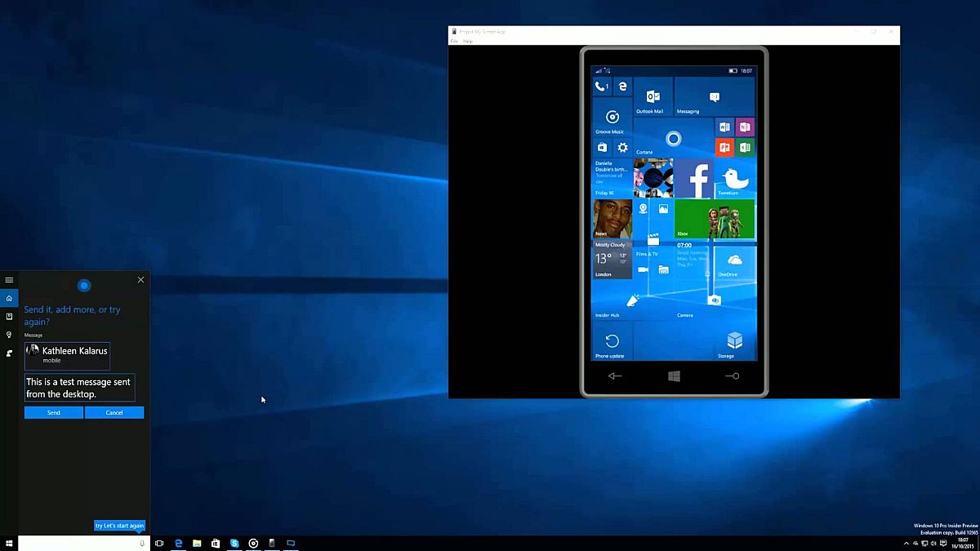Image resolution: width=980 pixels, height=551 pixels.
Task: Open Cortana Reminders lightbulb icon
Action: [9, 335]
